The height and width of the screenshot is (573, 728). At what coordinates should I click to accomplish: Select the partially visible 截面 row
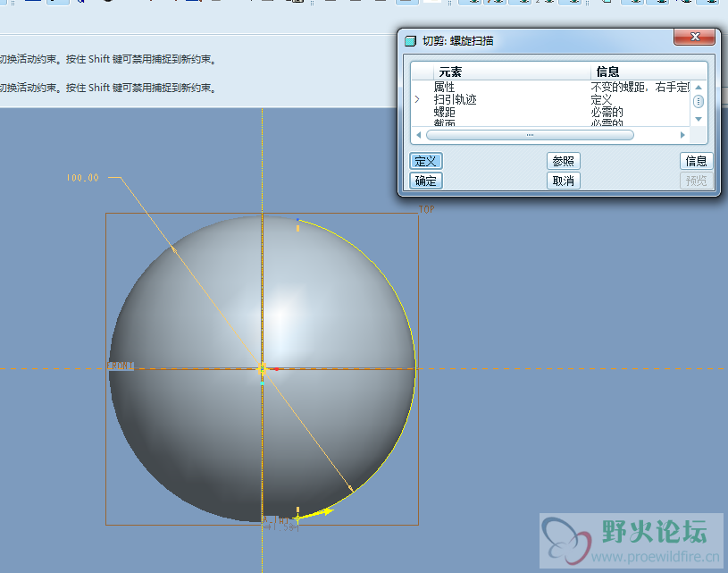(x=550, y=122)
